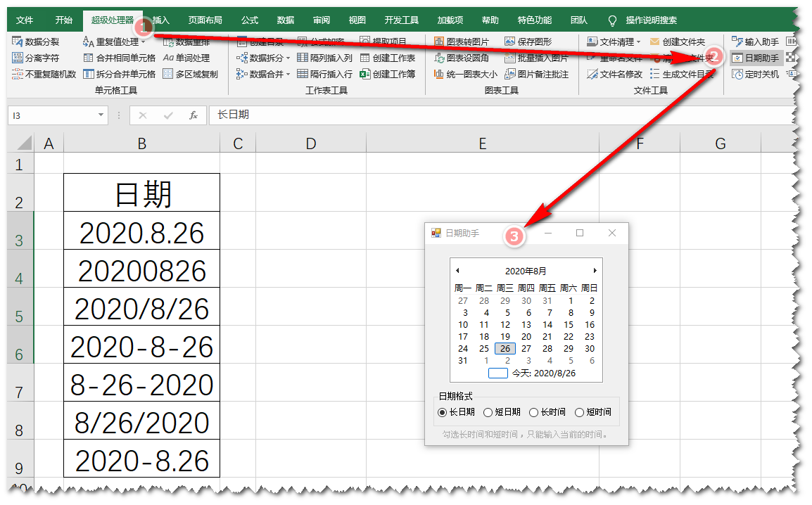Select cell containing 2020.8.26
Screen dimensions: 812x505
[x=142, y=231]
